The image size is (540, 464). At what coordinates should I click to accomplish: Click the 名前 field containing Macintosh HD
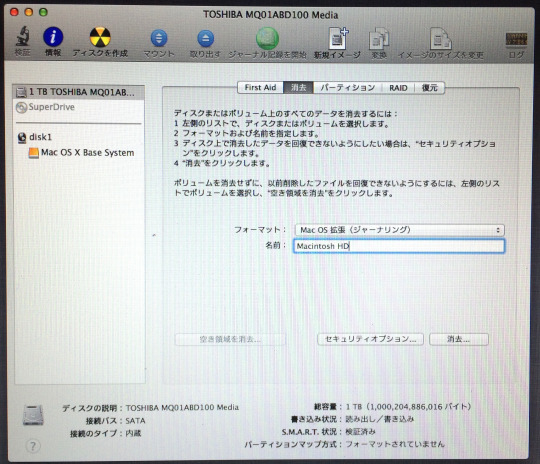pos(399,246)
